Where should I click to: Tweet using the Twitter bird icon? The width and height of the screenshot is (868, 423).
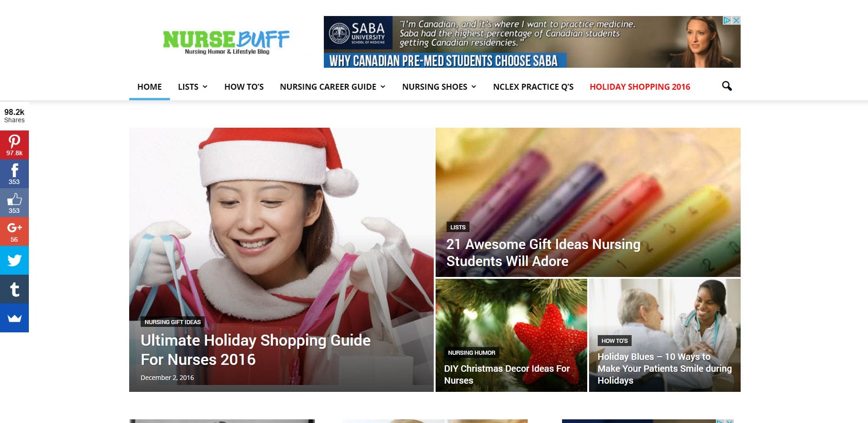(x=14, y=260)
